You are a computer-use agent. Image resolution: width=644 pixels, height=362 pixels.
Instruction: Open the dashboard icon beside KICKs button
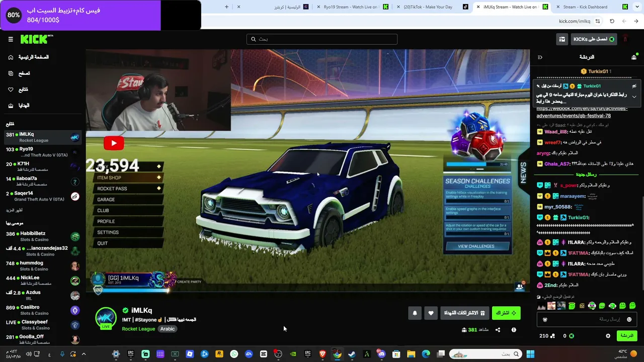[x=562, y=39]
